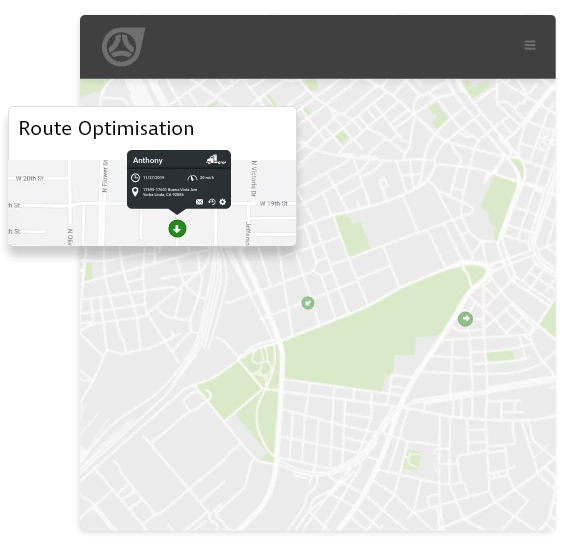The image size is (570, 543).
Task: Click the steering wheel logo in the header
Action: point(123,47)
